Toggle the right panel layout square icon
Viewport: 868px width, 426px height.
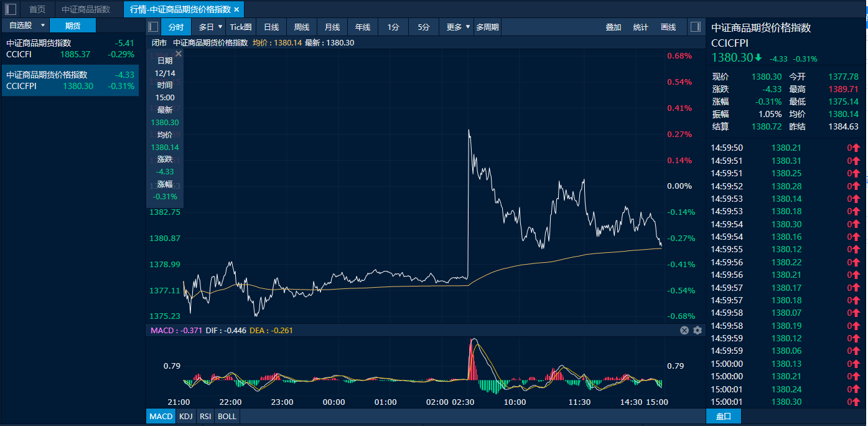coord(695,26)
